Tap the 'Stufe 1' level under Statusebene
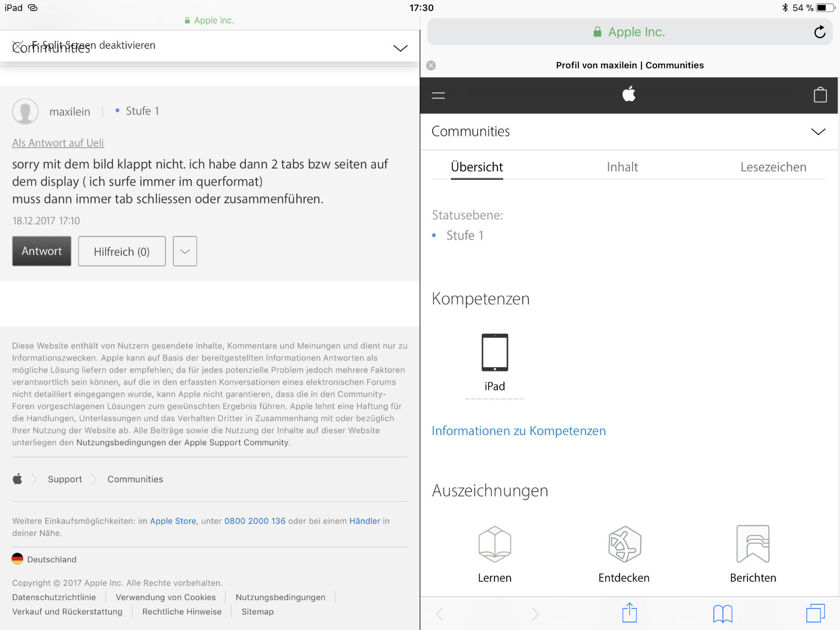The height and width of the screenshot is (630, 840). point(464,235)
